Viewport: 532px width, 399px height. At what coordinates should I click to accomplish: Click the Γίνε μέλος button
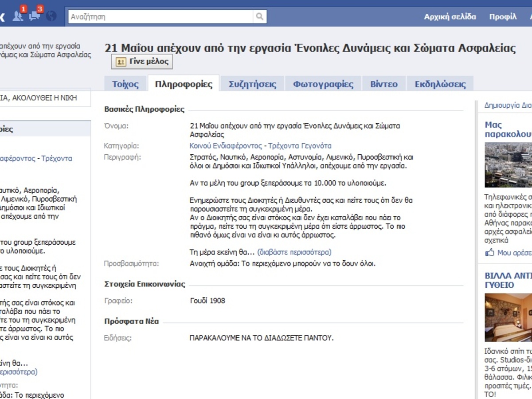pos(142,62)
